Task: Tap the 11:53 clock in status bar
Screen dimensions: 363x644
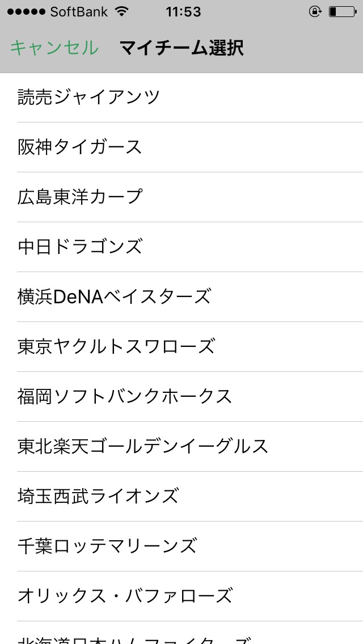Action: (x=183, y=11)
